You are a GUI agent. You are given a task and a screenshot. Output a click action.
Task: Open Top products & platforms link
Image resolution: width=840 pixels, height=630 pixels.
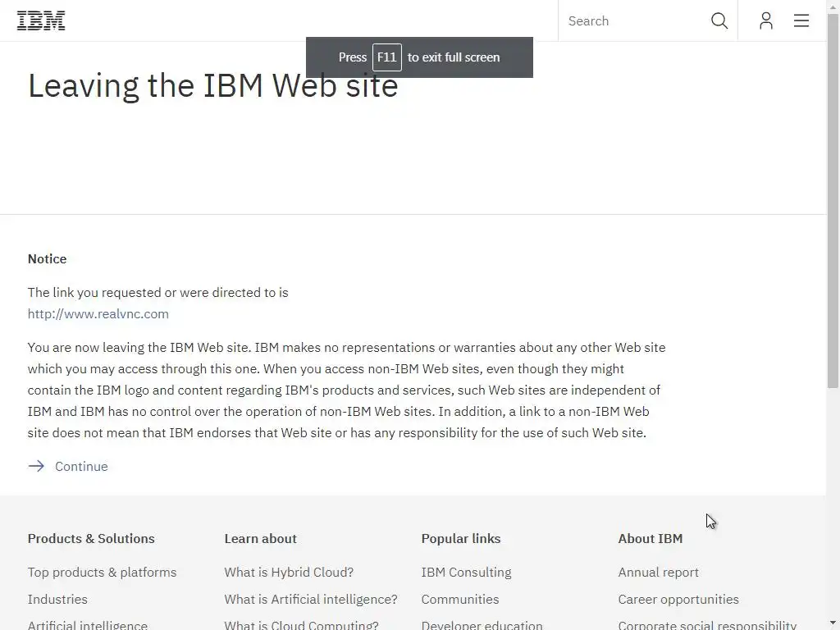(x=102, y=572)
